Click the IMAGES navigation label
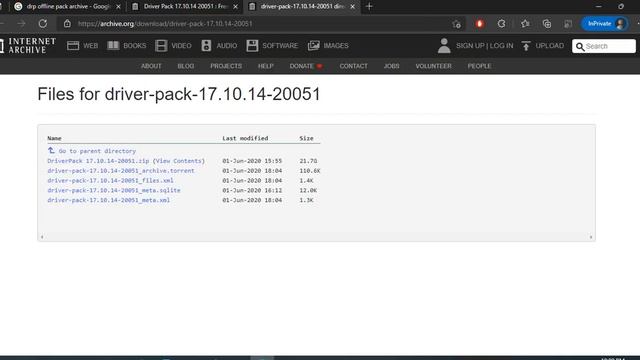Screen dimensions: 640x360 [x=336, y=46]
